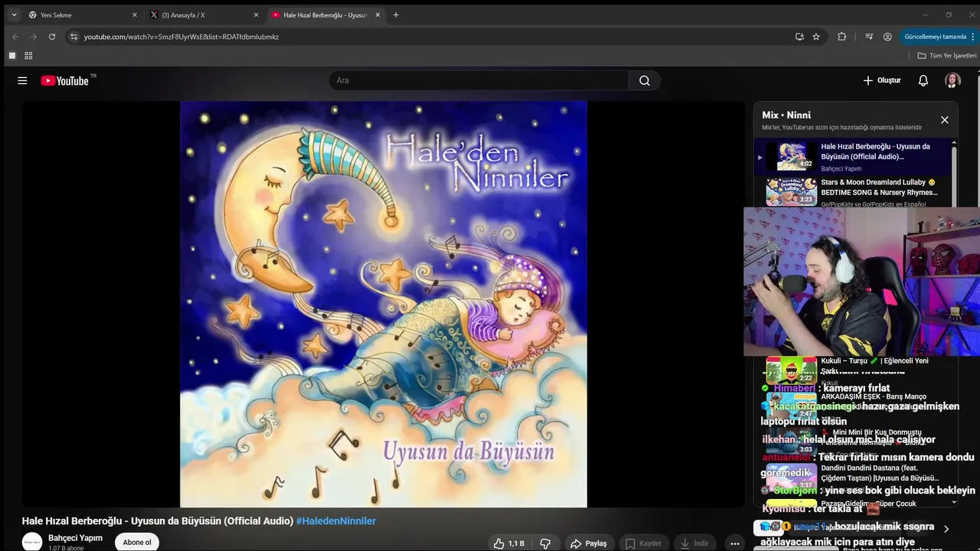Click the video player album artwork
This screenshot has width=980, height=551.
pos(383,304)
